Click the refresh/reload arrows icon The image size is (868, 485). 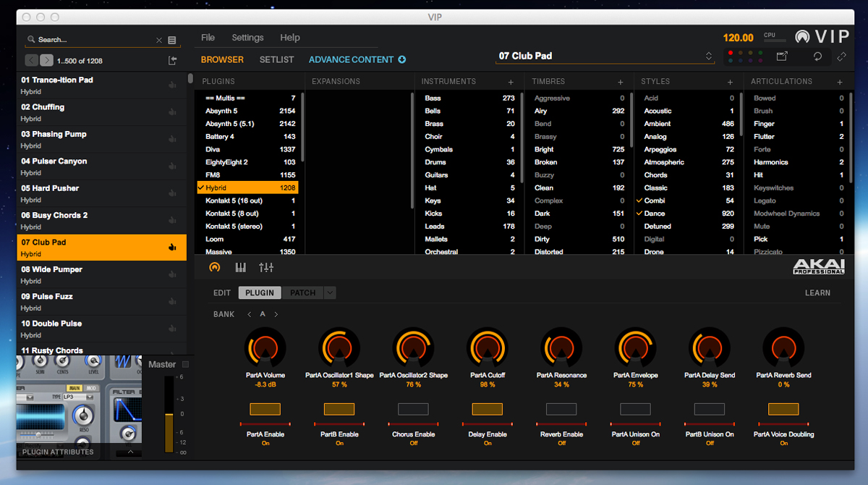(x=817, y=56)
